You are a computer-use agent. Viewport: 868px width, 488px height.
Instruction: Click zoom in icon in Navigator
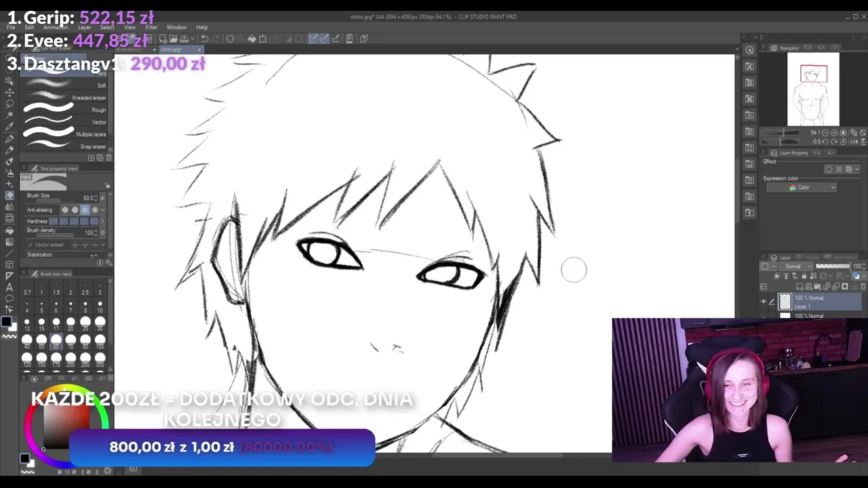834,133
